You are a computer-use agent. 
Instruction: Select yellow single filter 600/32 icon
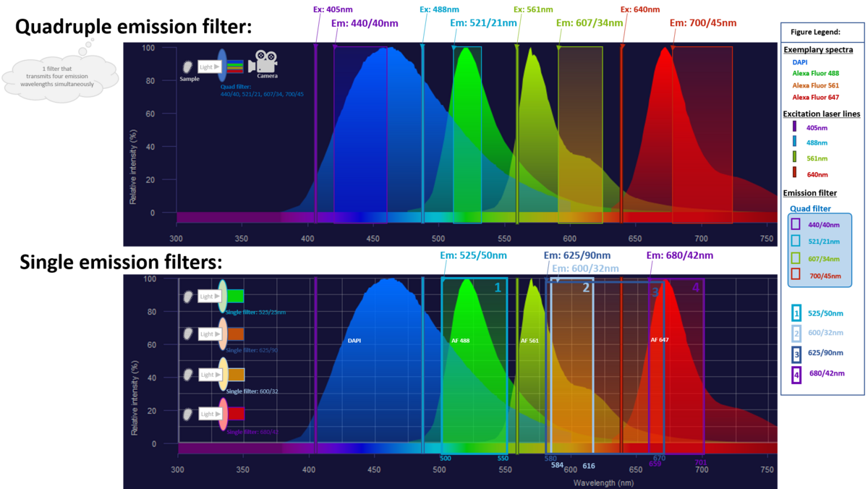[224, 375]
